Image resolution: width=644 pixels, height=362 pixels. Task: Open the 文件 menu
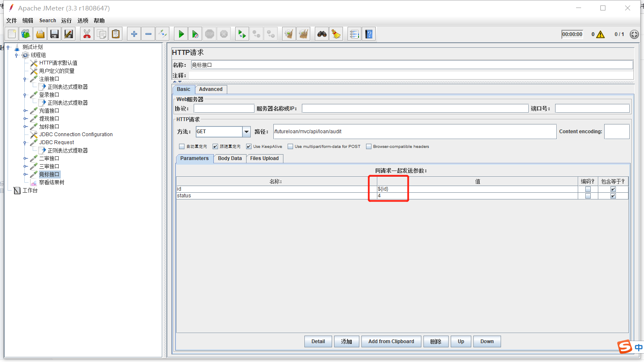tap(11, 21)
